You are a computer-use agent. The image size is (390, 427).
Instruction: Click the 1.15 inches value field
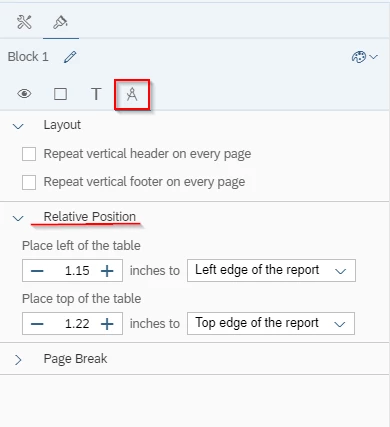tap(77, 271)
